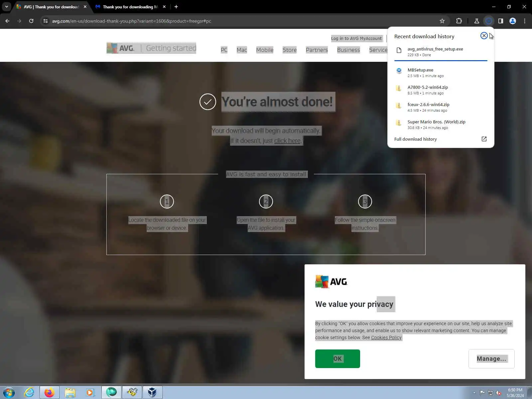Click the A7800-5.2-win64.zip file name
Screen dimensions: 532x399
pyautogui.click(x=428, y=87)
